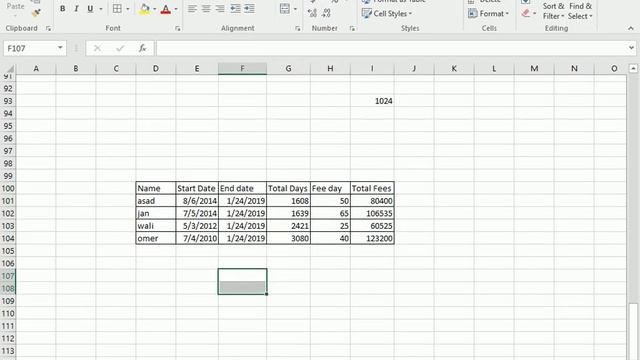Click the 'Name' header cell
This screenshot has height=360, width=640.
click(x=156, y=188)
